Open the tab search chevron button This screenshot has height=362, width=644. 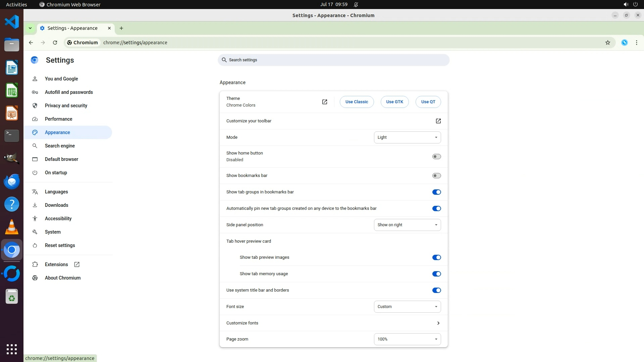(x=30, y=28)
